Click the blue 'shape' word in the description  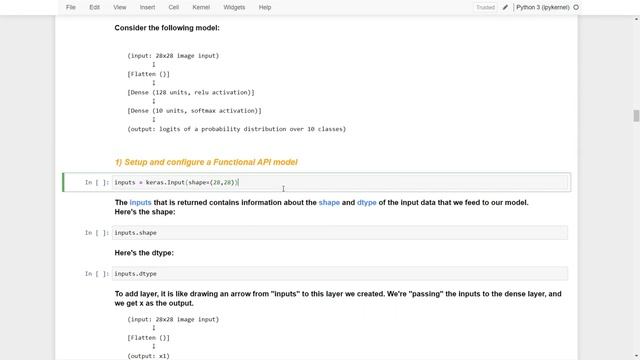coord(329,202)
